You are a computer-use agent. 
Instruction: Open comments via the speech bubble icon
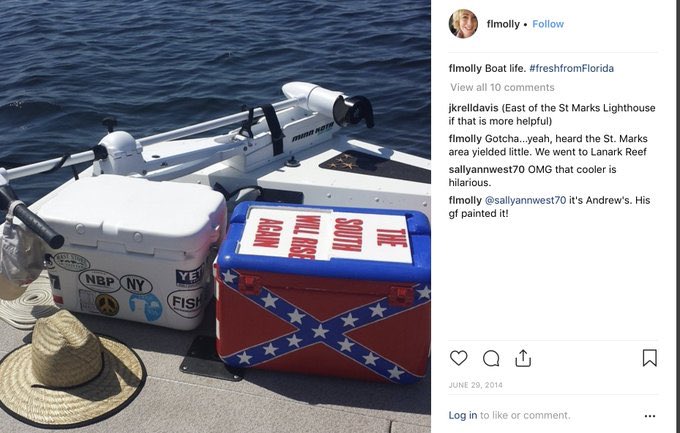click(491, 358)
